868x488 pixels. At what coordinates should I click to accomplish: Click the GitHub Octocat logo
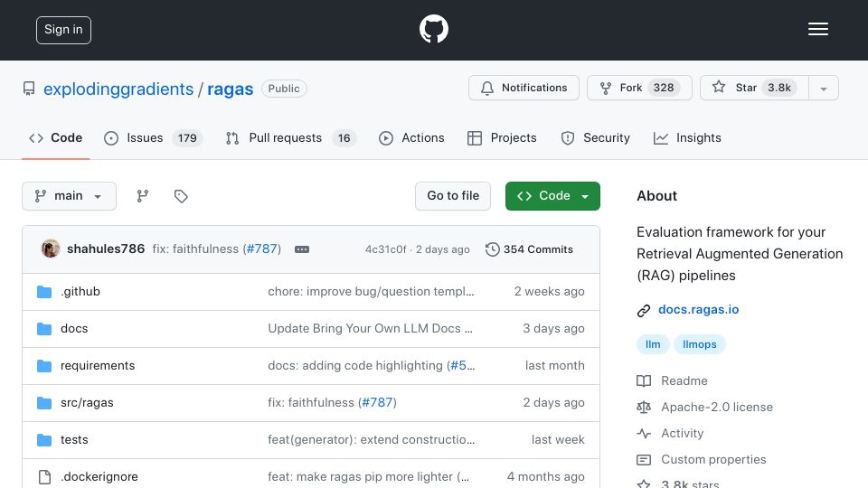(433, 29)
